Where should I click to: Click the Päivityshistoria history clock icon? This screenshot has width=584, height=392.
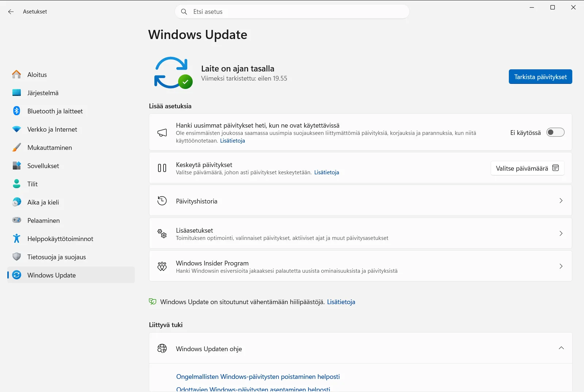coord(162,201)
